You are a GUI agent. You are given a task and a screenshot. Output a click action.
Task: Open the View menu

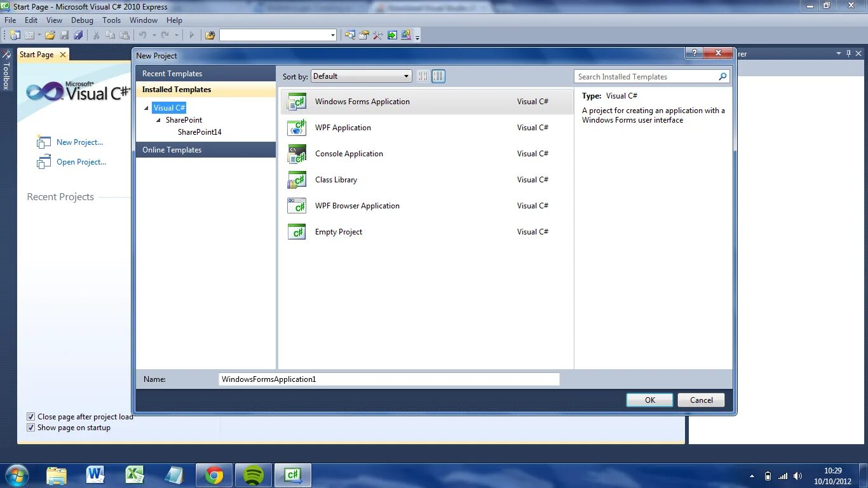pyautogui.click(x=54, y=20)
